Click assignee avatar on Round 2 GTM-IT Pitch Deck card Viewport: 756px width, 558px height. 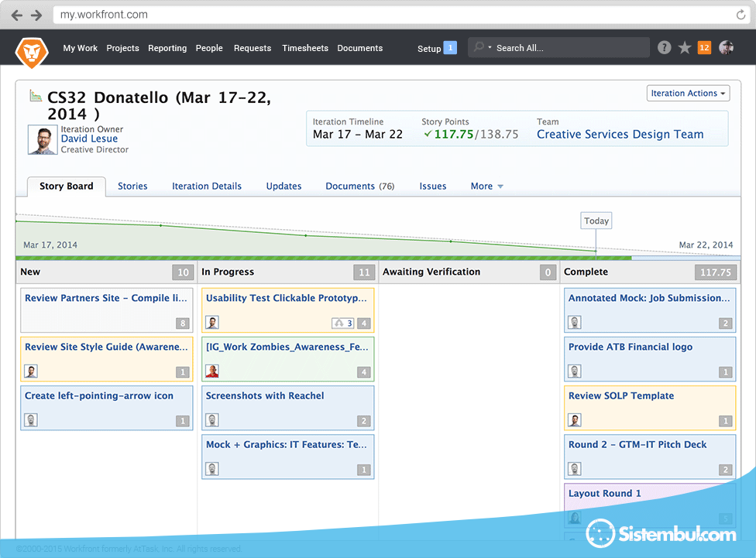pos(574,468)
